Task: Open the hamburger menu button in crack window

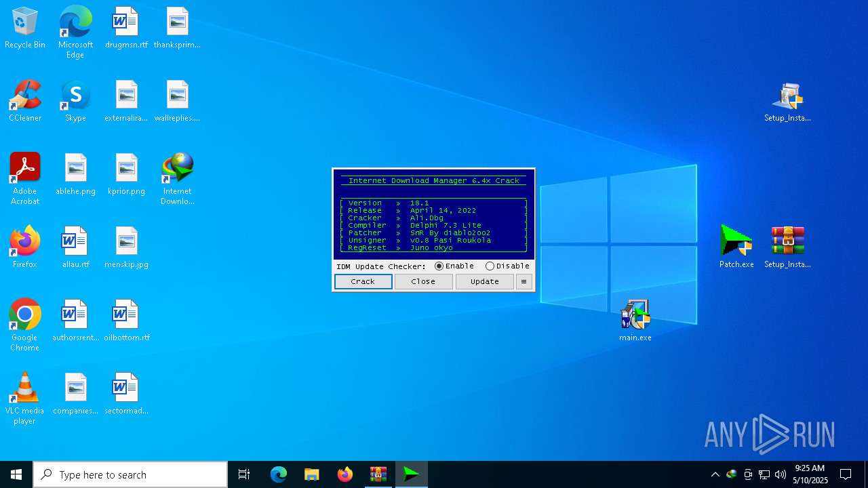Action: 524,281
